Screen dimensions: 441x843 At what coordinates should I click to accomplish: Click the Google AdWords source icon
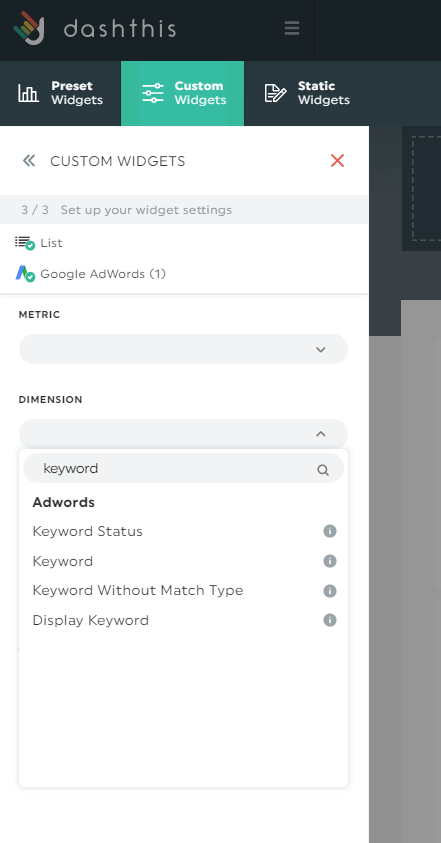point(24,274)
